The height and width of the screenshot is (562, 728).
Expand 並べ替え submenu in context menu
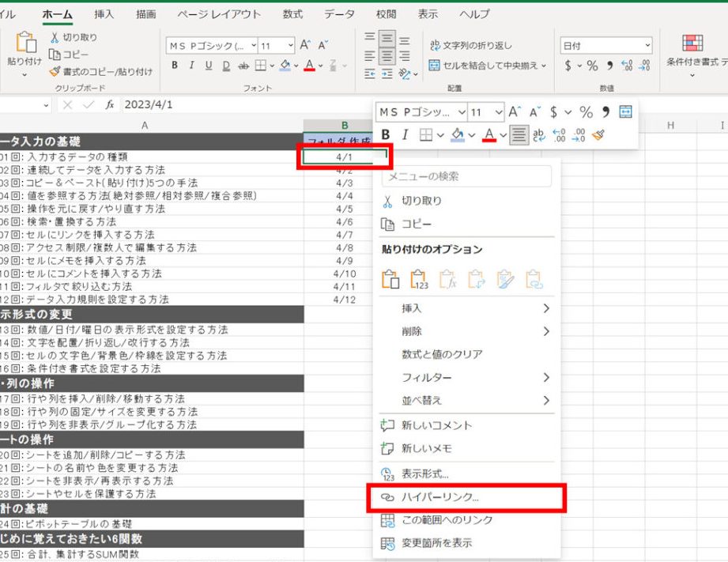(x=466, y=401)
